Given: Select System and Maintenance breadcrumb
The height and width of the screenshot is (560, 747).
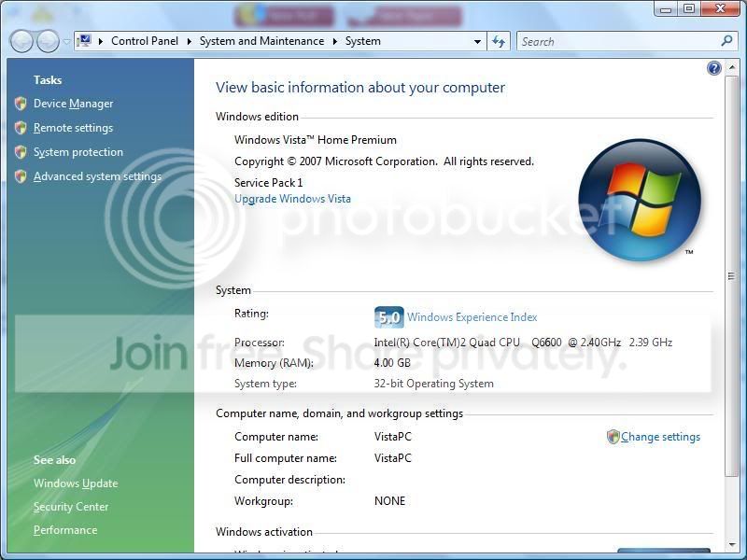Looking at the screenshot, I should pyautogui.click(x=261, y=41).
